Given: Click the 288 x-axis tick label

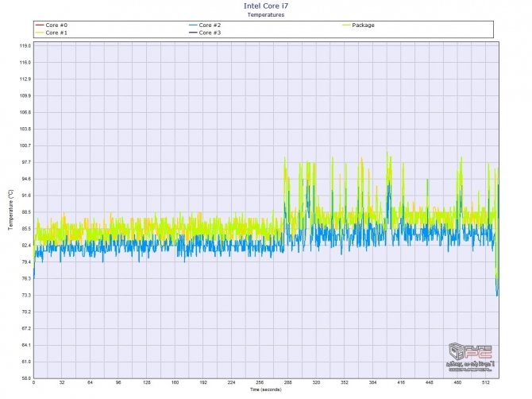Looking at the screenshot, I should click(x=287, y=382).
